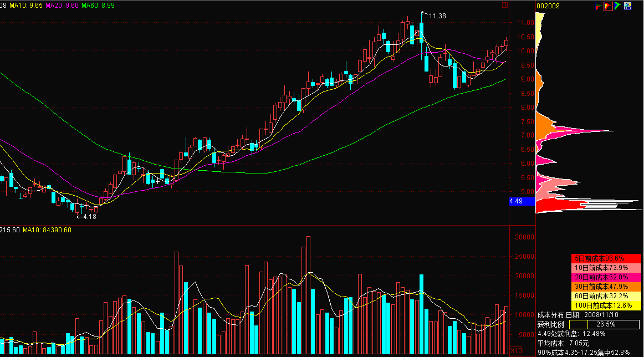Select the red 5日前成本 86.6% legend swatch
The image size is (644, 357).
click(606, 258)
